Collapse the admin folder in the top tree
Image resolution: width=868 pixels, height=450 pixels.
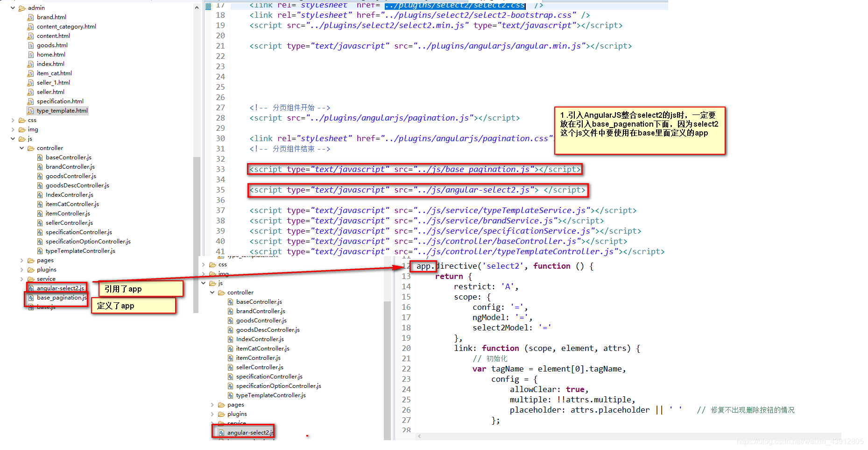pos(13,8)
